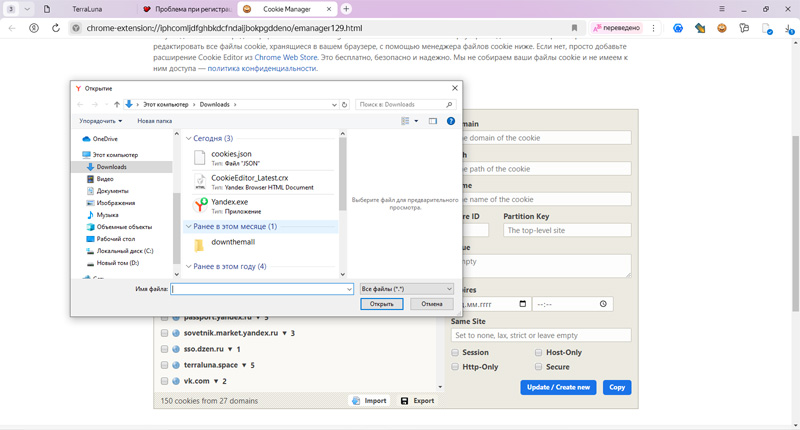Check the Http-Only checkbox
The width and height of the screenshot is (800, 430).
[456, 367]
